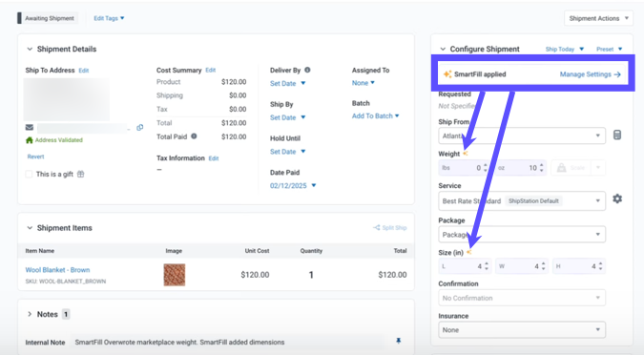Viewport: 644px width, 355px height.
Task: Click the Deliver By info icon
Action: pyautogui.click(x=307, y=70)
